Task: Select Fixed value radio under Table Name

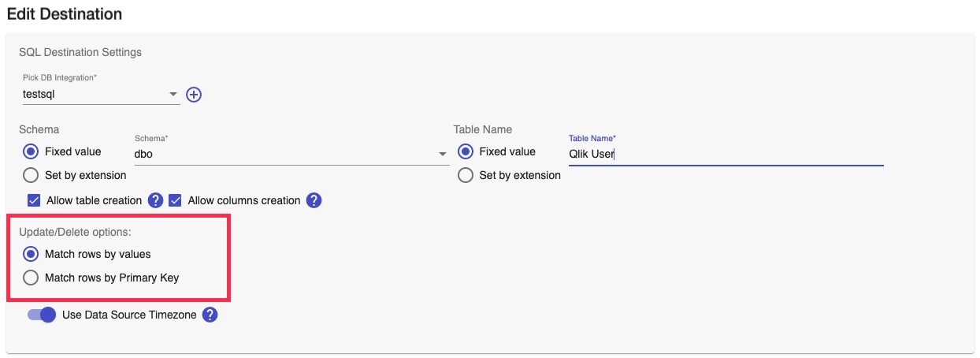Action: pyautogui.click(x=466, y=151)
